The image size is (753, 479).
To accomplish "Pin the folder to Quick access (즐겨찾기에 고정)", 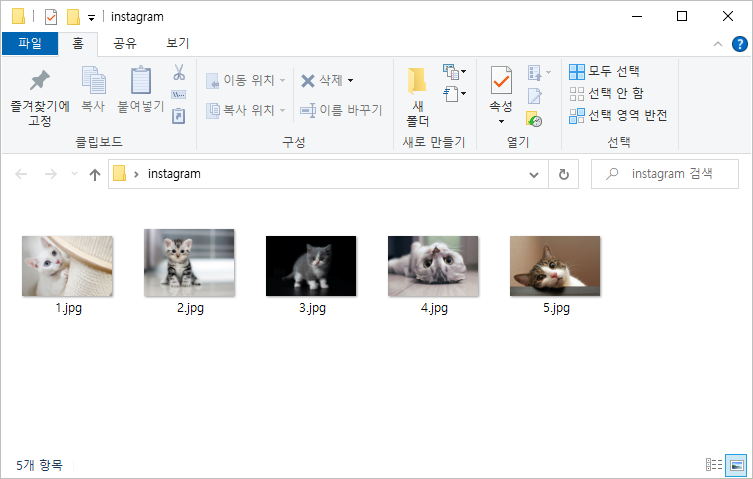I will click(x=40, y=97).
